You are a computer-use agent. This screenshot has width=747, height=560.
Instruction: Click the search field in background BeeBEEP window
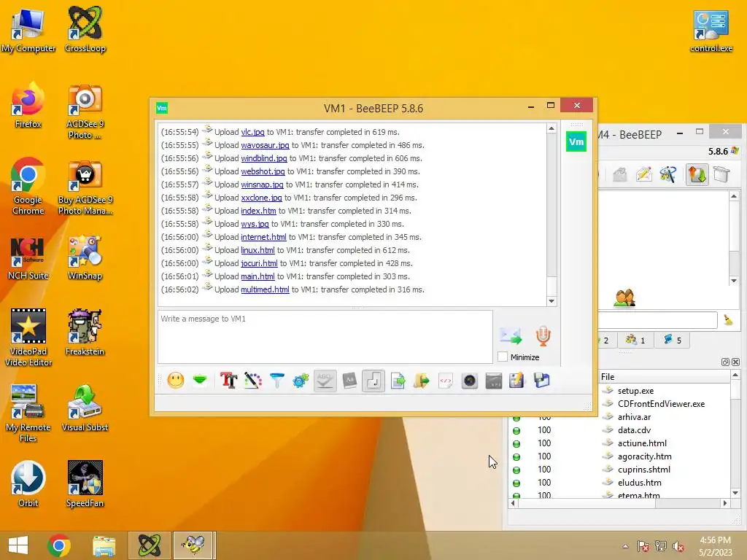click(658, 320)
